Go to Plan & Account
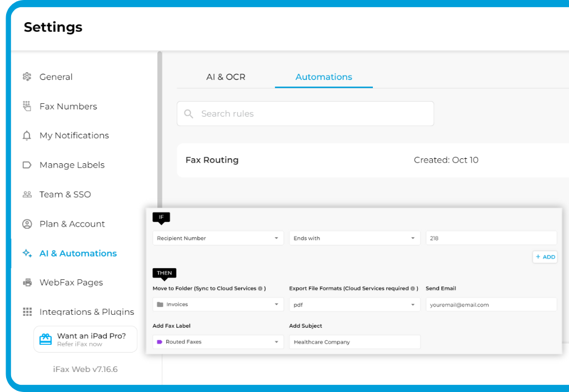 pos(72,224)
